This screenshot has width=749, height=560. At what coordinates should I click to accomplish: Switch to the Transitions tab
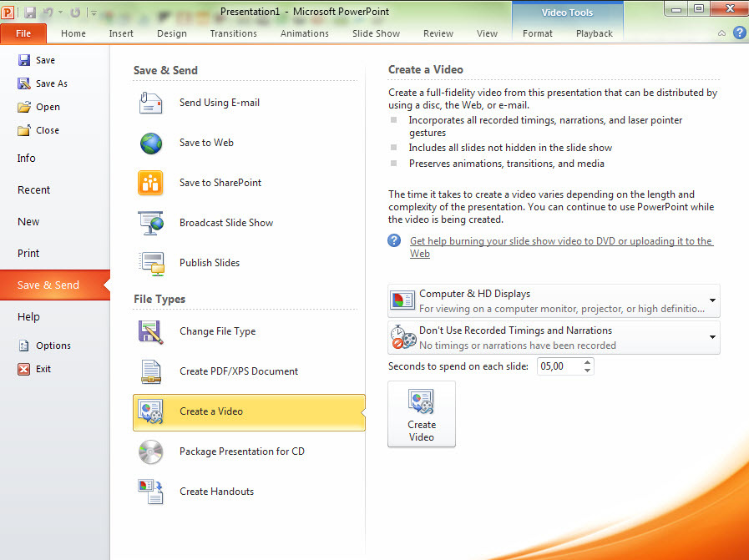[234, 33]
